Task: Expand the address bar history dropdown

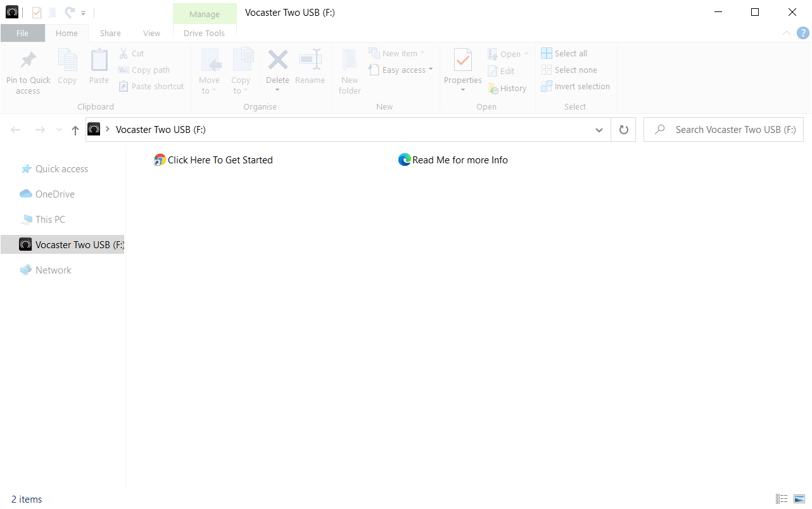Action: tap(599, 130)
